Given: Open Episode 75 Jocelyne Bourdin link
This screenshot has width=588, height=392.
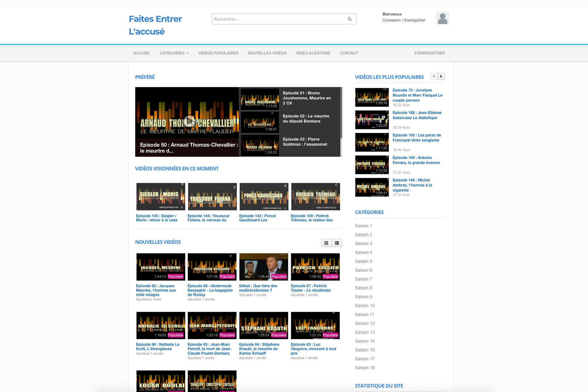Looking at the screenshot, I should click(417, 95).
